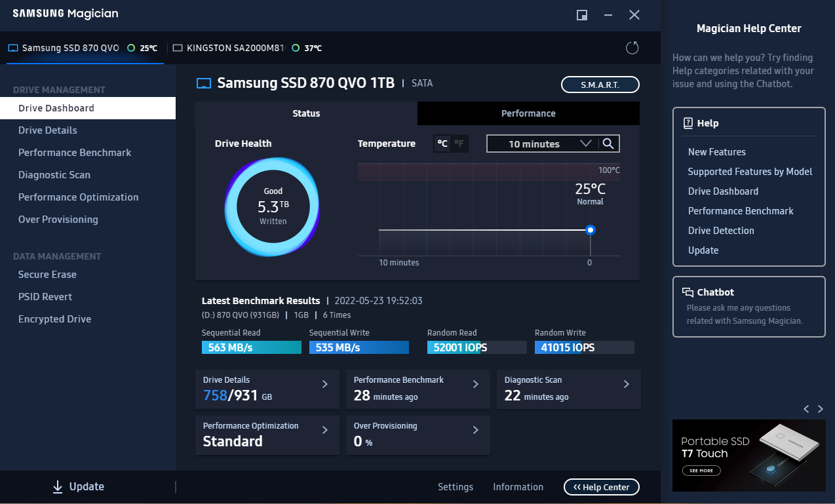
Task: Show next promotional banner
Action: pyautogui.click(x=820, y=409)
